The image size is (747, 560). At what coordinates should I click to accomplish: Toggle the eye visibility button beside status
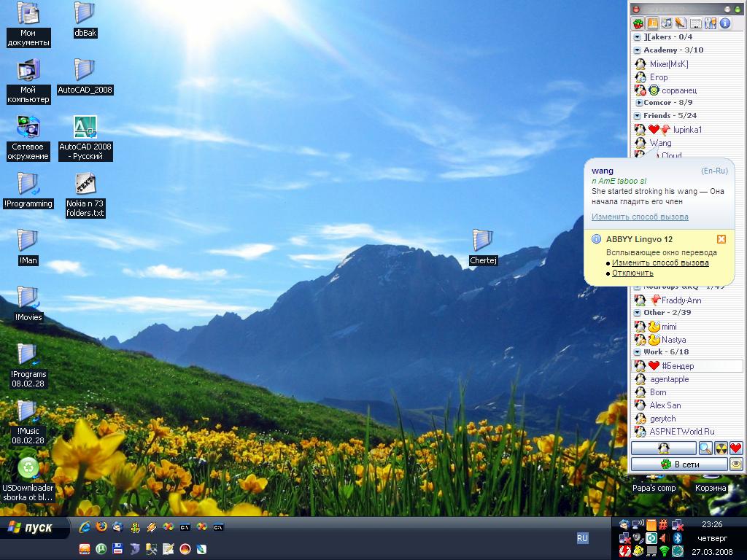[x=737, y=464]
